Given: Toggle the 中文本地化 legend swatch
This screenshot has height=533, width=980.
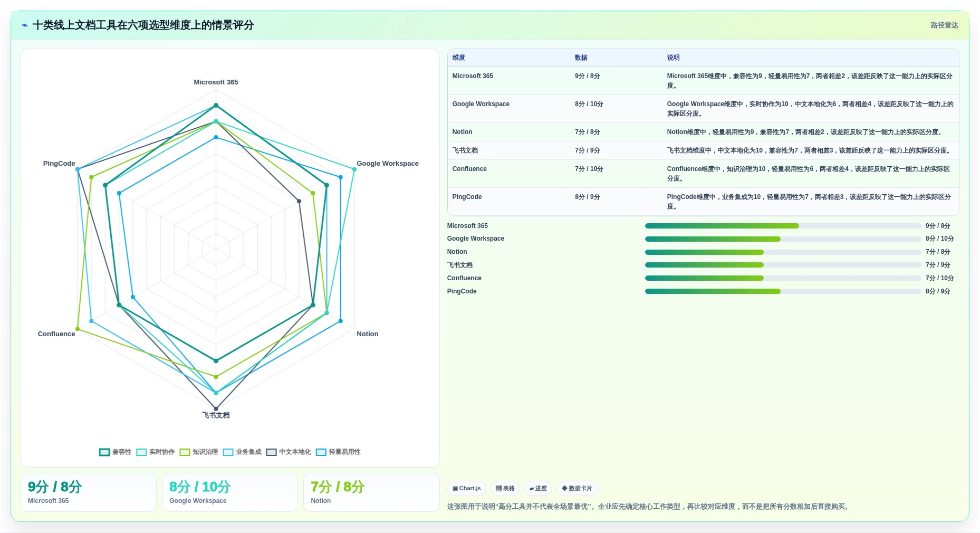Looking at the screenshot, I should 271,452.
